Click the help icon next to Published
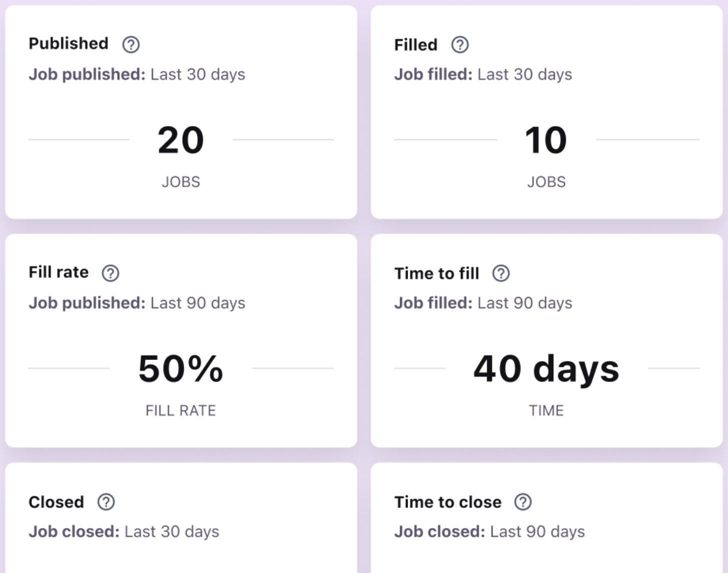This screenshot has height=573, width=728. [131, 44]
